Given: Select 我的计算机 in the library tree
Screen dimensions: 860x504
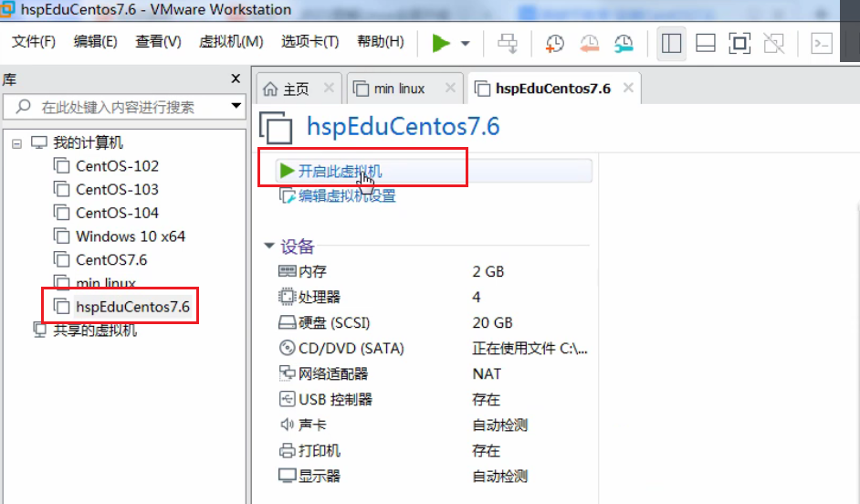Looking at the screenshot, I should coord(88,142).
